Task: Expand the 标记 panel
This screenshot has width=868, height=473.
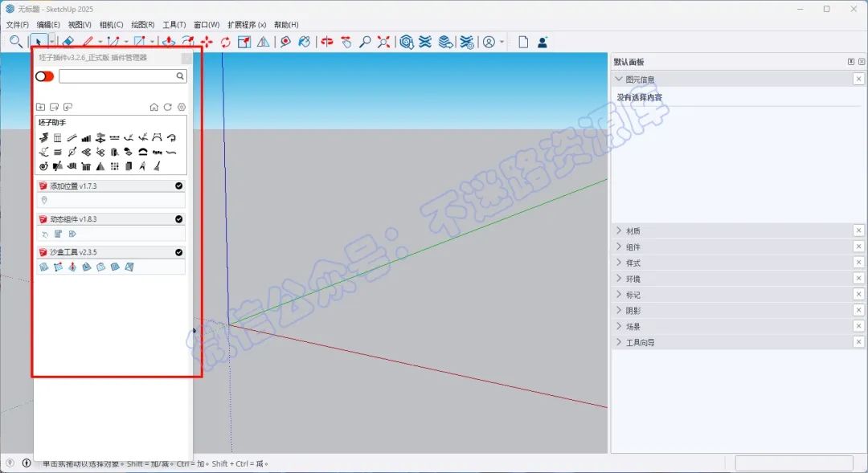Action: click(619, 294)
